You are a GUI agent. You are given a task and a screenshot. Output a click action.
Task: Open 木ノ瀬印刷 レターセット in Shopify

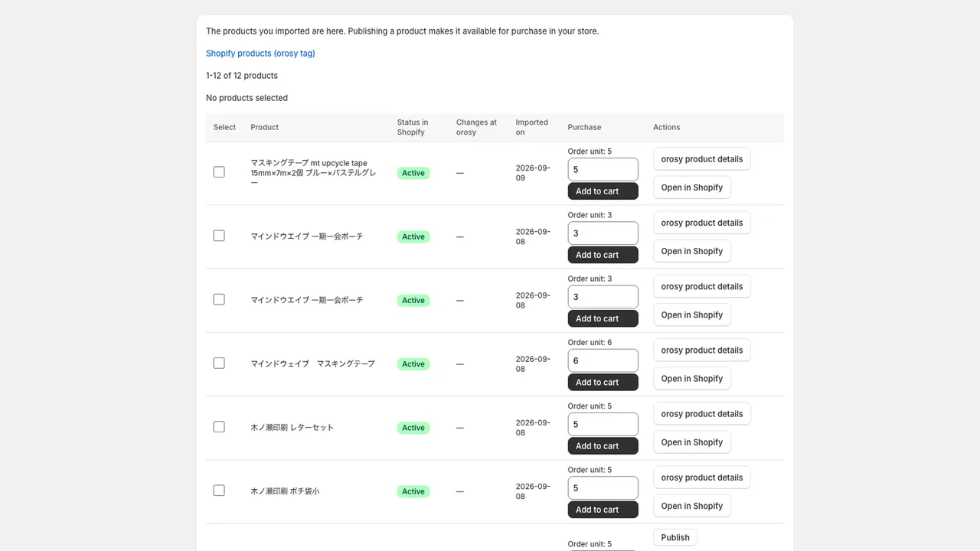tap(692, 442)
